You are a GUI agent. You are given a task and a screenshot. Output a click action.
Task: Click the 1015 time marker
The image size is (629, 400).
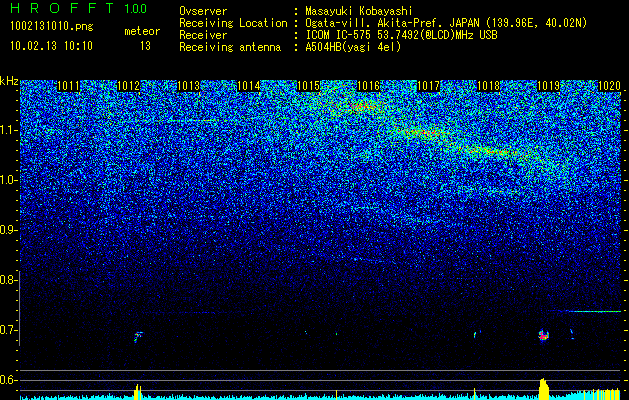point(308,86)
